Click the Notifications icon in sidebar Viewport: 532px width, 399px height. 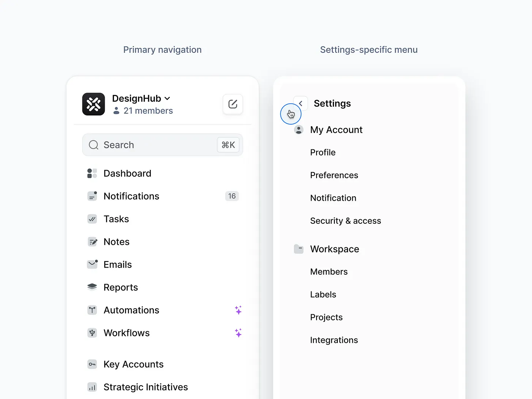tap(92, 196)
